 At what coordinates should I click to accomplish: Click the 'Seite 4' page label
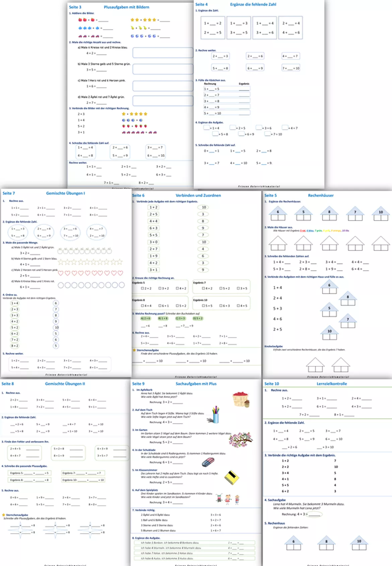(201, 4)
